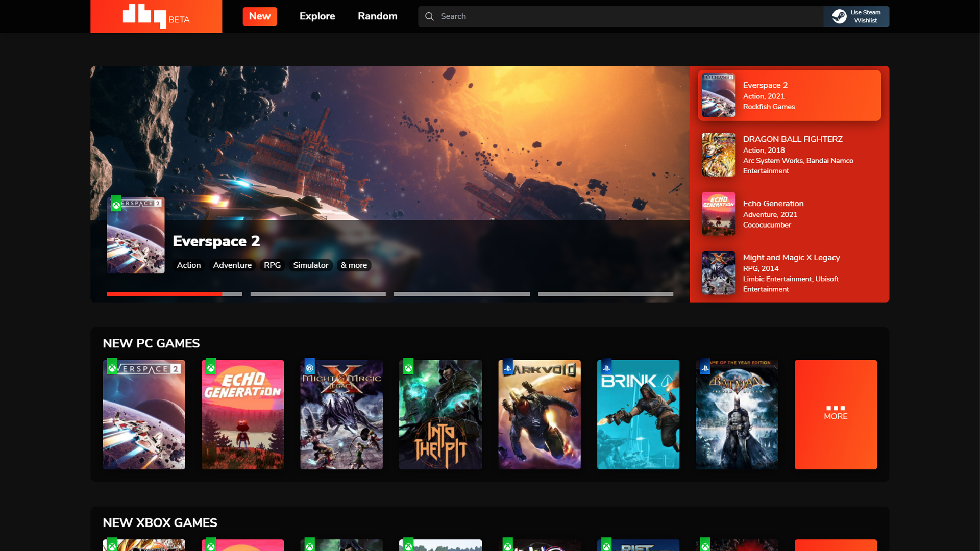Click the Adventure genre tag
The width and height of the screenshot is (980, 551).
point(232,265)
